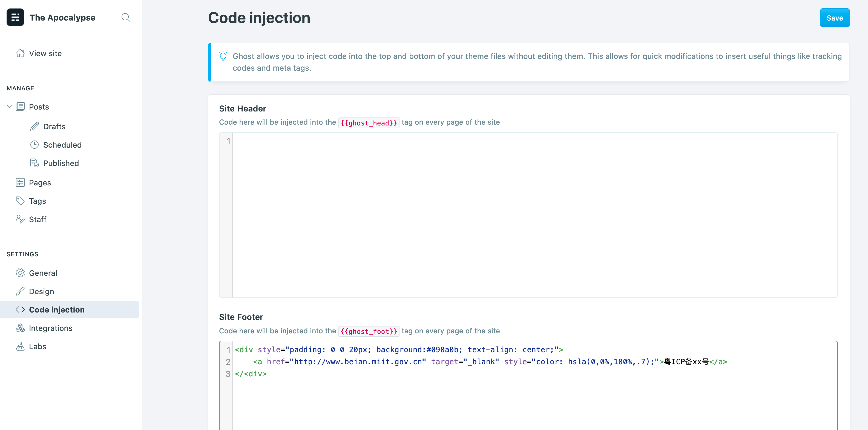Click line number 1 in header editor
This screenshot has height=430, width=868.
tap(228, 141)
